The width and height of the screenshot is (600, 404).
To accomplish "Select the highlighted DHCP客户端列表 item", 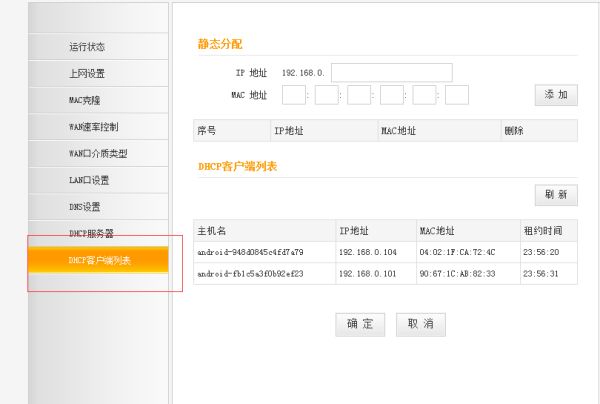I will [98, 260].
